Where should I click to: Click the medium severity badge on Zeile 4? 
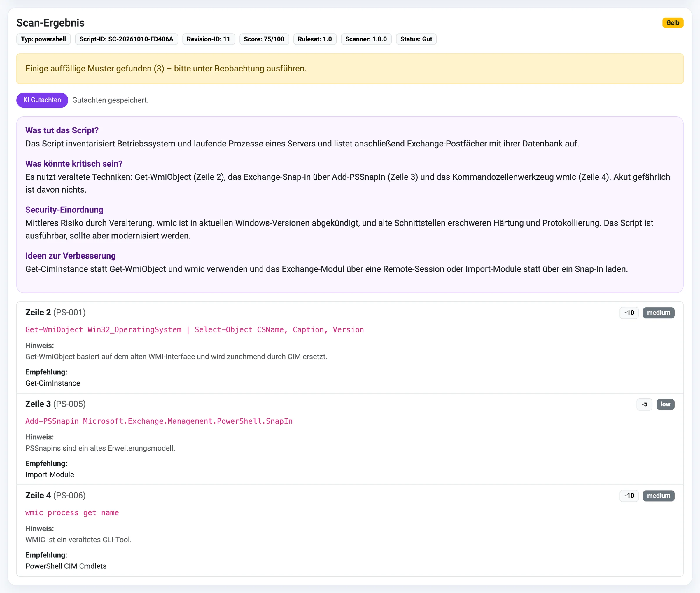658,496
